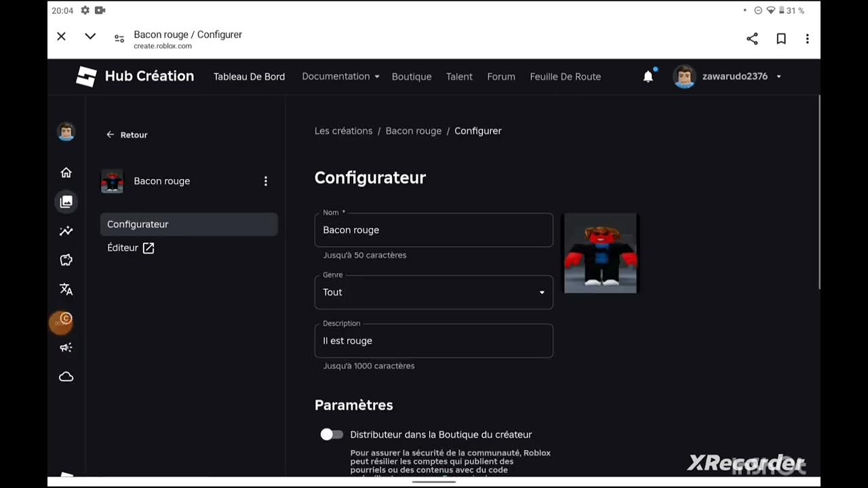Open translation sidebar icon
Viewport: 868px width, 488px height.
(x=66, y=289)
